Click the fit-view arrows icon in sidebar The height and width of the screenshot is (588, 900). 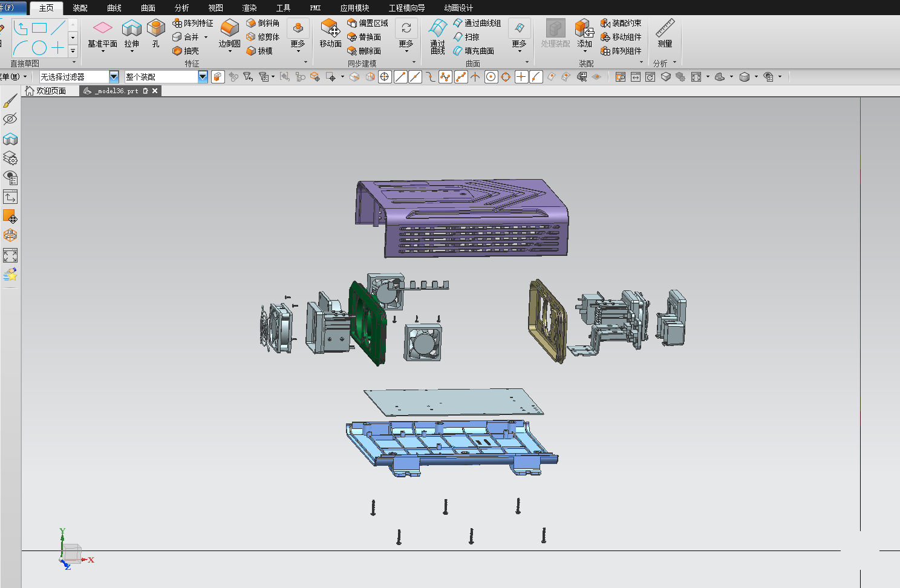point(10,255)
